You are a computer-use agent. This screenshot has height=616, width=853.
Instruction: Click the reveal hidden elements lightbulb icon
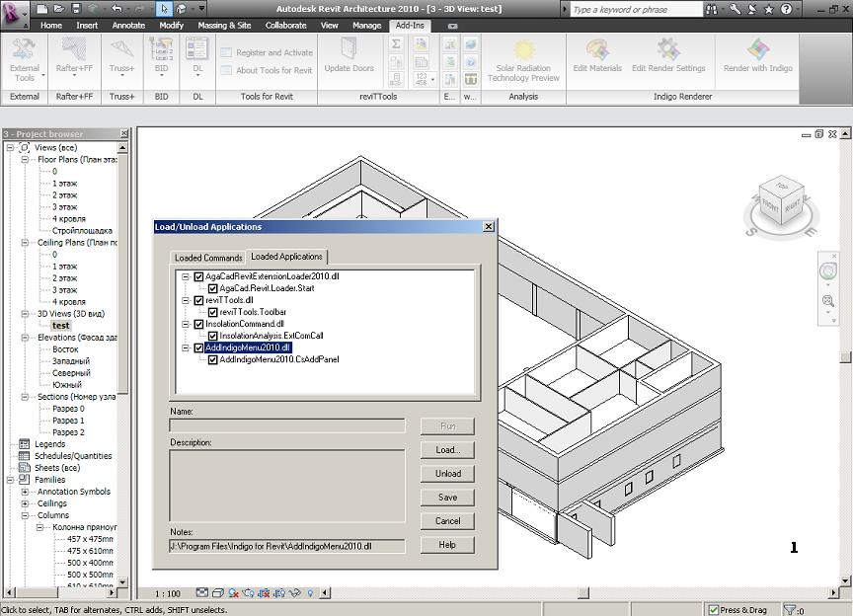310,593
